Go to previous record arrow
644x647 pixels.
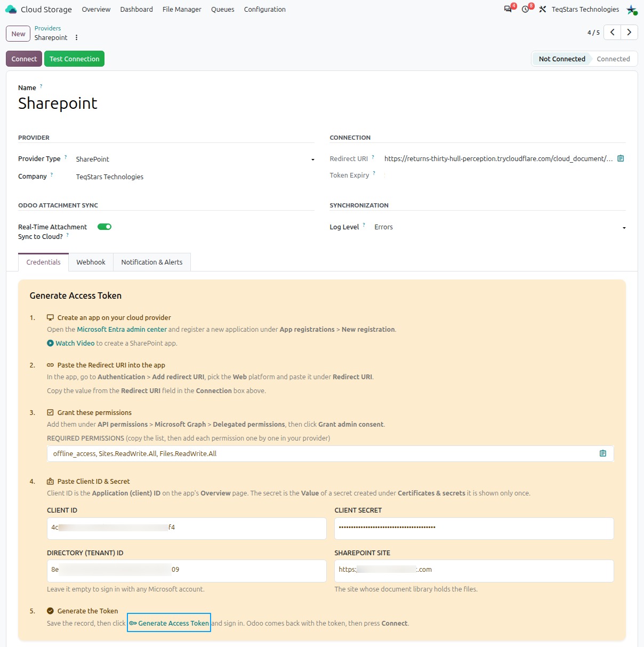pyautogui.click(x=613, y=32)
